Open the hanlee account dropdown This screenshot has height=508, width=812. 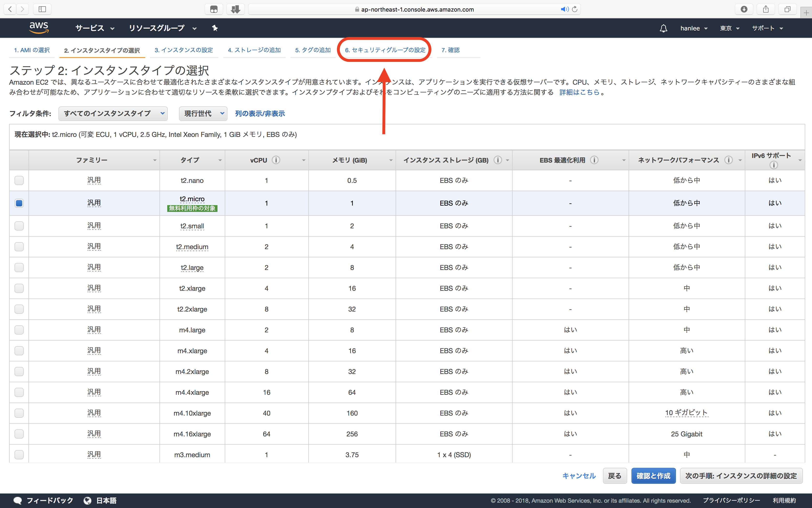tap(694, 28)
